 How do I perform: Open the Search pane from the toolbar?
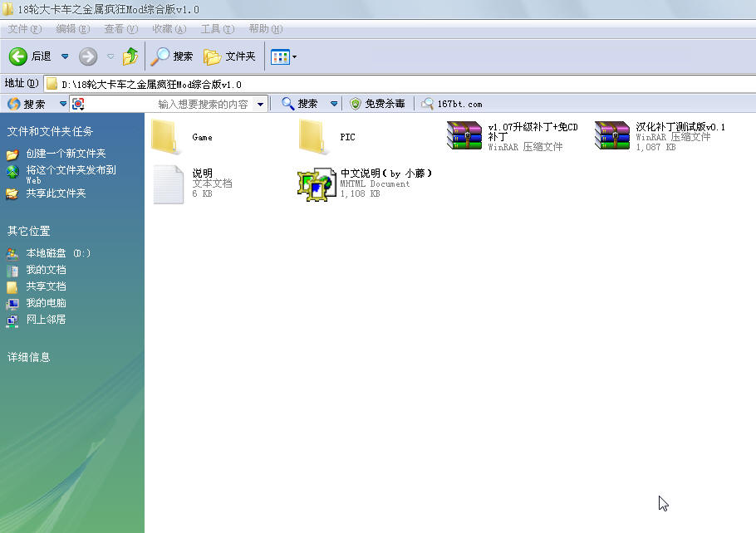pyautogui.click(x=172, y=56)
